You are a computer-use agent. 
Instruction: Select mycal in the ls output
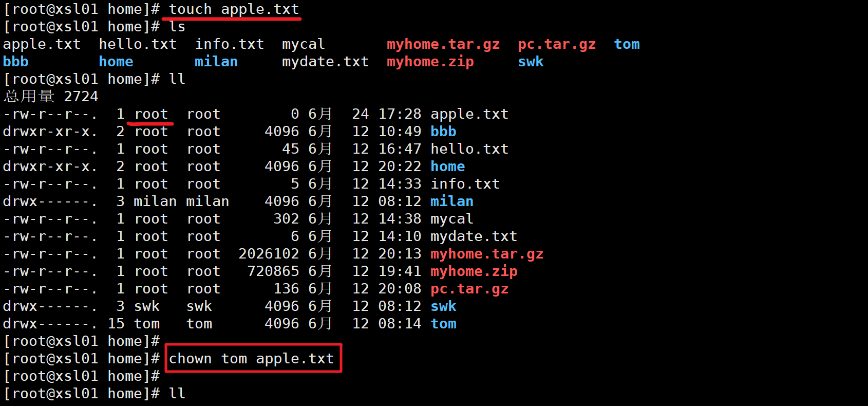[x=304, y=44]
